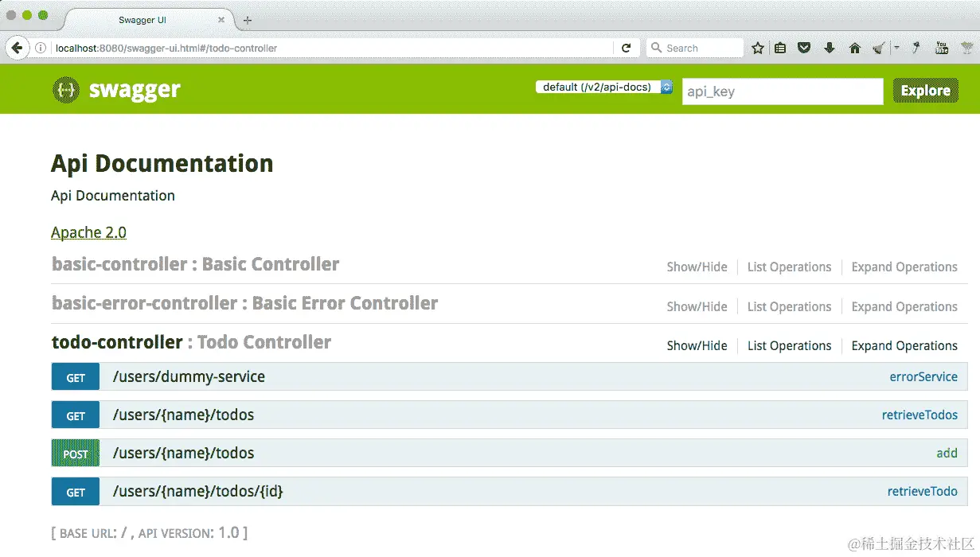
Task: Click GET badge on the retrieveTodos row
Action: 76,415
